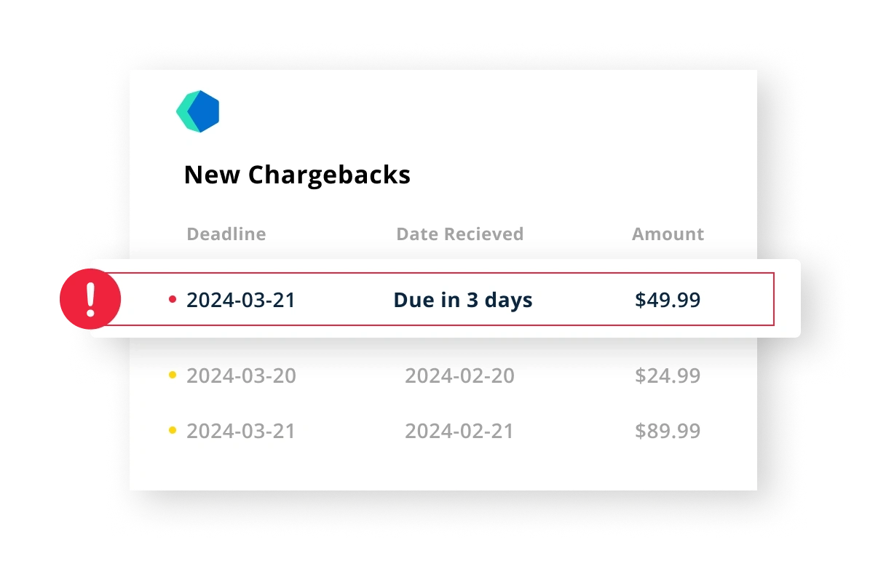
Task: Click the 2024-02-20 received date
Action: (x=459, y=376)
